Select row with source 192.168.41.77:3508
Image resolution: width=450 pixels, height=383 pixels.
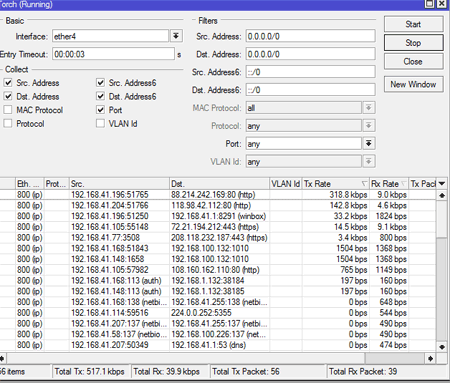click(218, 238)
